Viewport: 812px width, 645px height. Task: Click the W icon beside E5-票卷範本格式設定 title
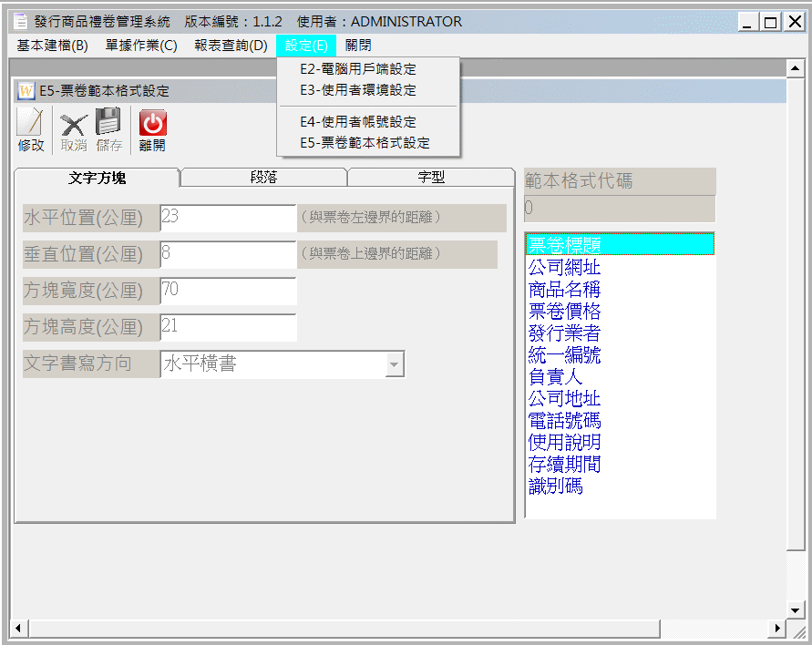pos(26,90)
